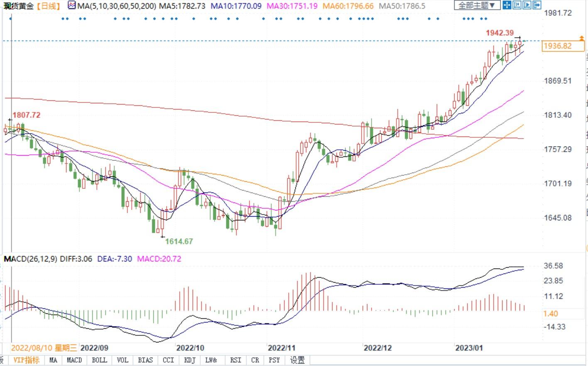Viewport: 588px width, 366px height.
Task: Click the first blue news dot at top left
Action: coord(10,19)
